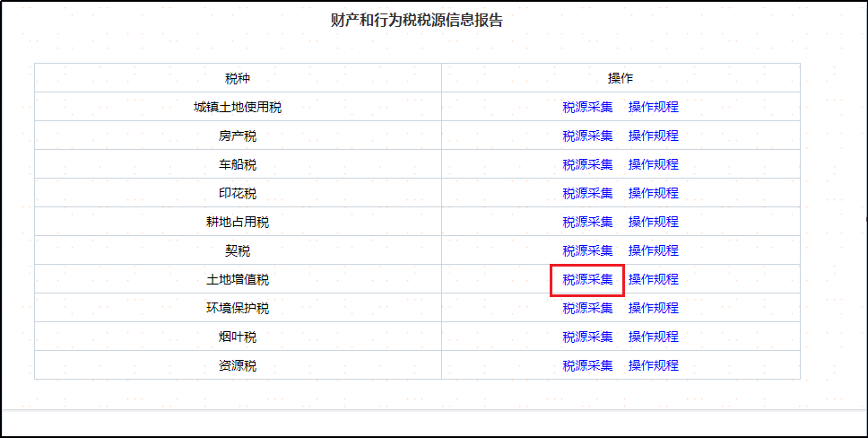
Task: Click the 操作 column header
Action: pyautogui.click(x=621, y=78)
